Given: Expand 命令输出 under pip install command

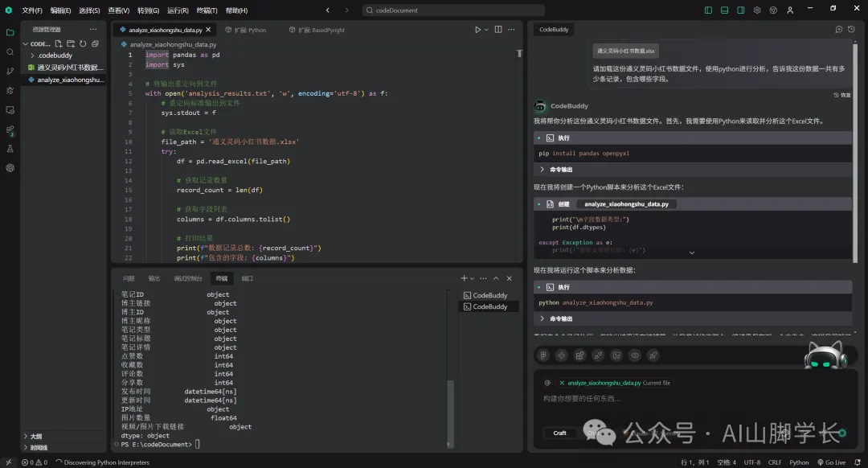Looking at the screenshot, I should pyautogui.click(x=693, y=170).
